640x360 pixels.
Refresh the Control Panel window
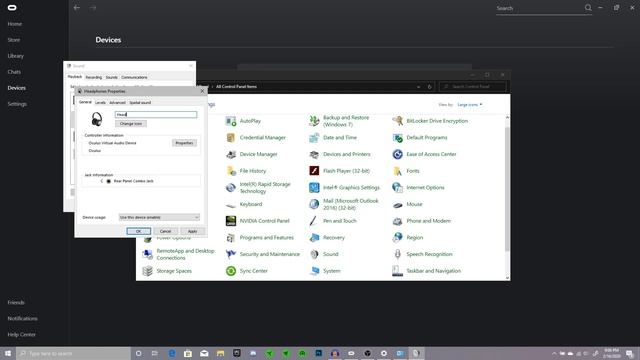tap(429, 87)
